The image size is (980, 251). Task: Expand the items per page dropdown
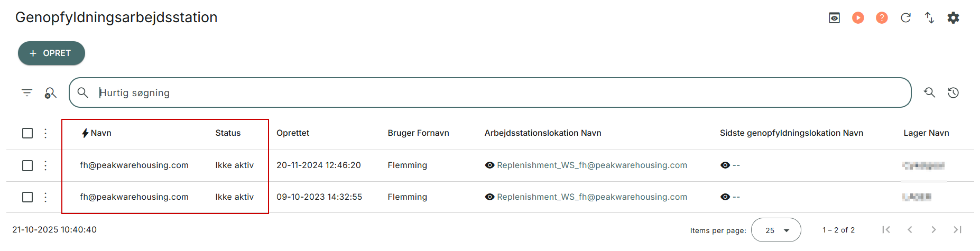[x=776, y=230]
